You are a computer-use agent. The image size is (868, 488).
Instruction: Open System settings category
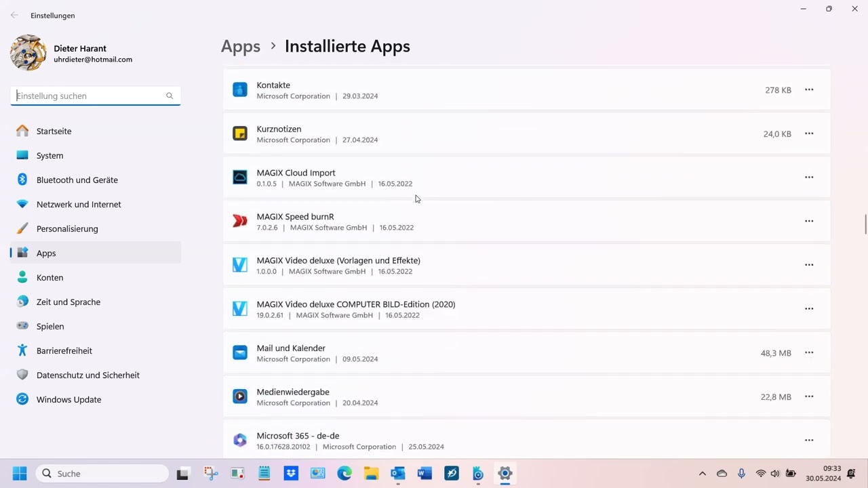point(96,155)
